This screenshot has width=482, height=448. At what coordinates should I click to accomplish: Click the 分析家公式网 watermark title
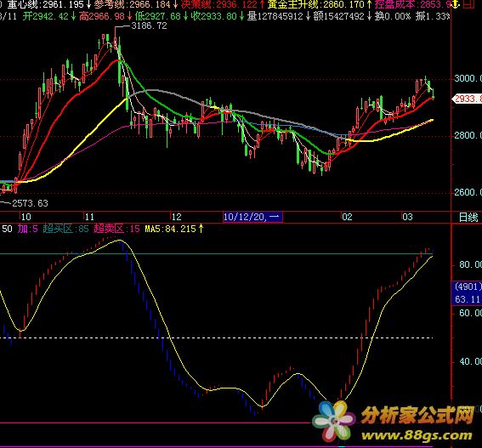pos(417,415)
